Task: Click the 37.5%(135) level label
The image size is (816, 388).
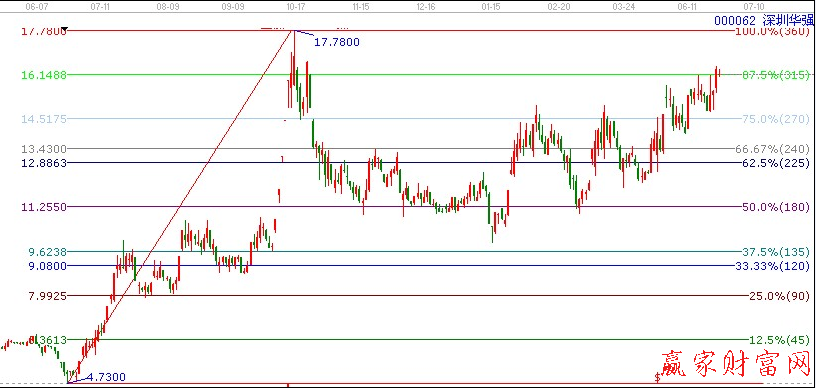Action: tap(775, 252)
